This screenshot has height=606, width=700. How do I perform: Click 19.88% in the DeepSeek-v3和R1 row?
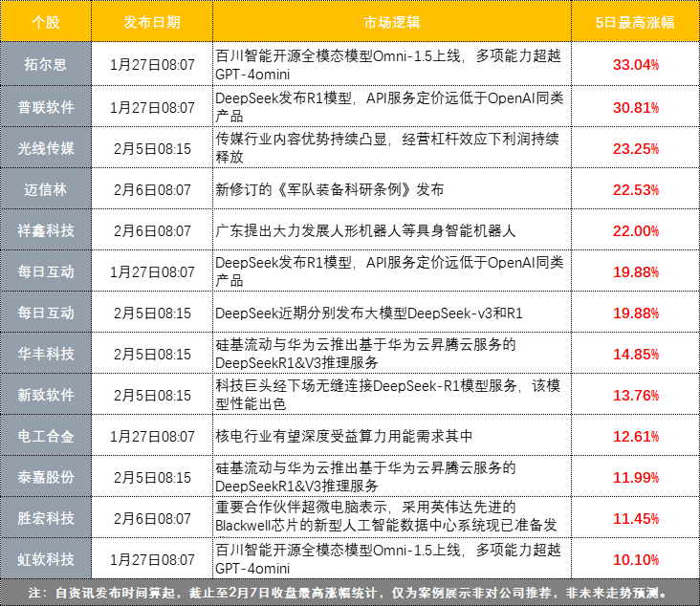[636, 313]
